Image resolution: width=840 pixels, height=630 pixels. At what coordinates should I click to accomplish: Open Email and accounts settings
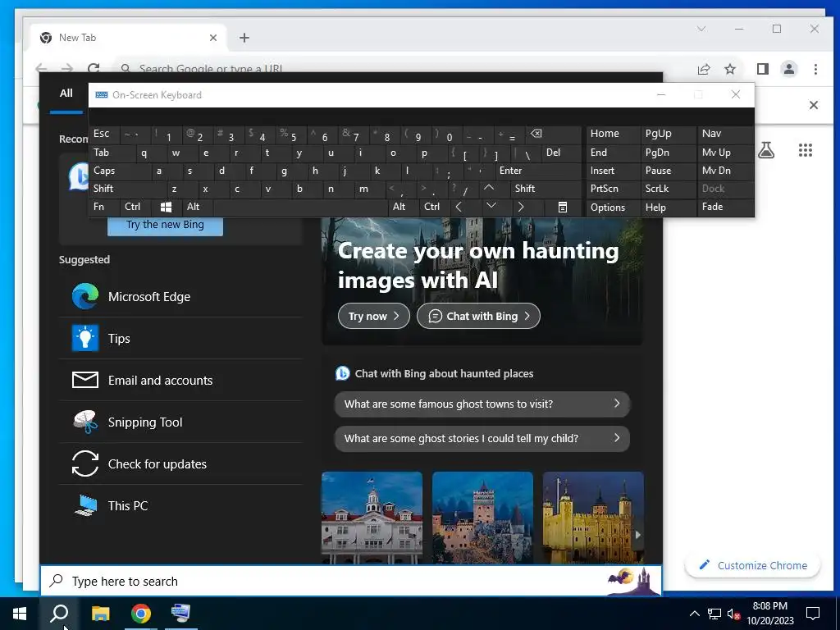coord(180,381)
